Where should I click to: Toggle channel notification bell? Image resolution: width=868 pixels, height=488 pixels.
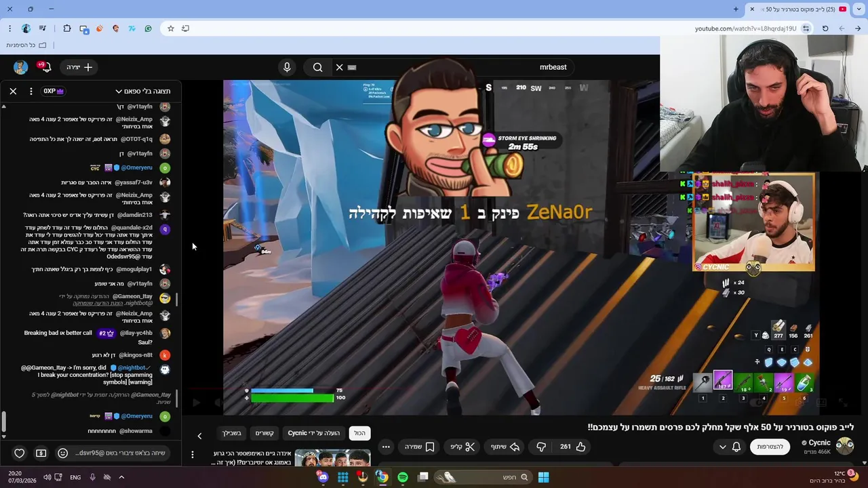point(736,447)
